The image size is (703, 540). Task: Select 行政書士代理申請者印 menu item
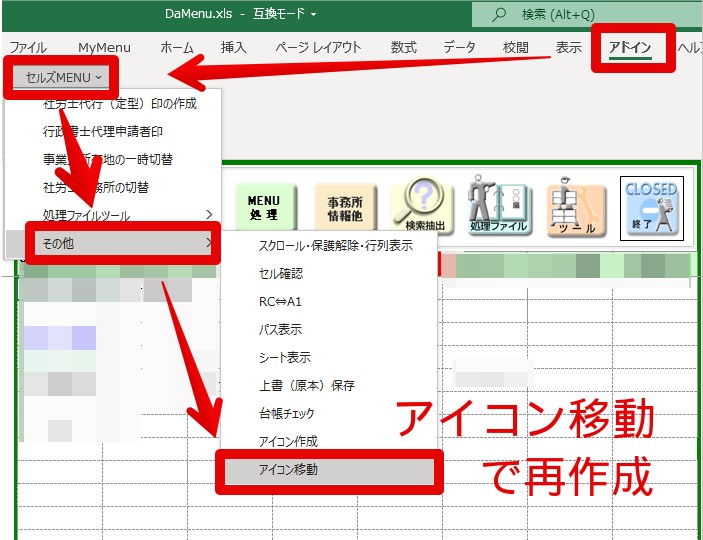tap(103, 131)
